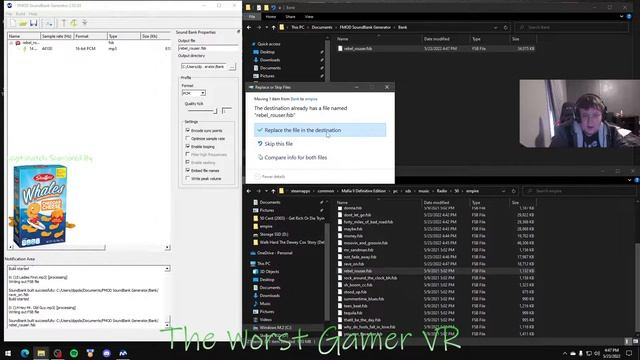Open Microsoft Edge from the taskbar
The image size is (640, 360).
[x=25, y=353]
